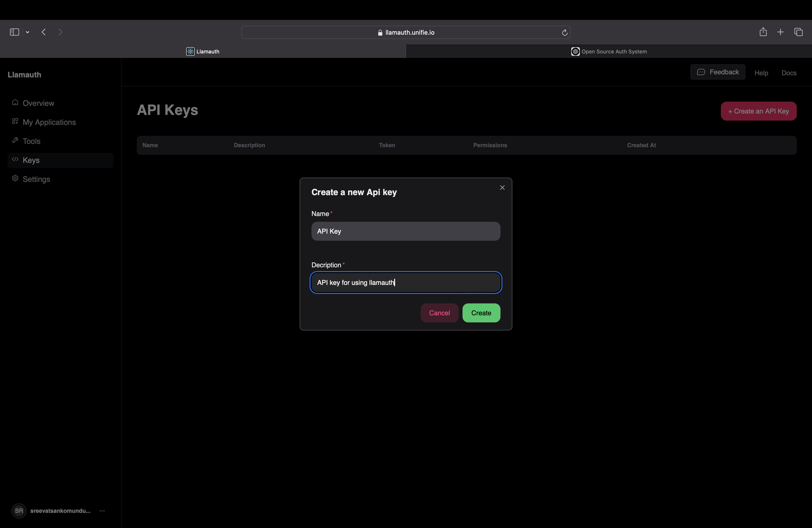
Task: Open the sidebar options dropdown chevron
Action: point(28,32)
